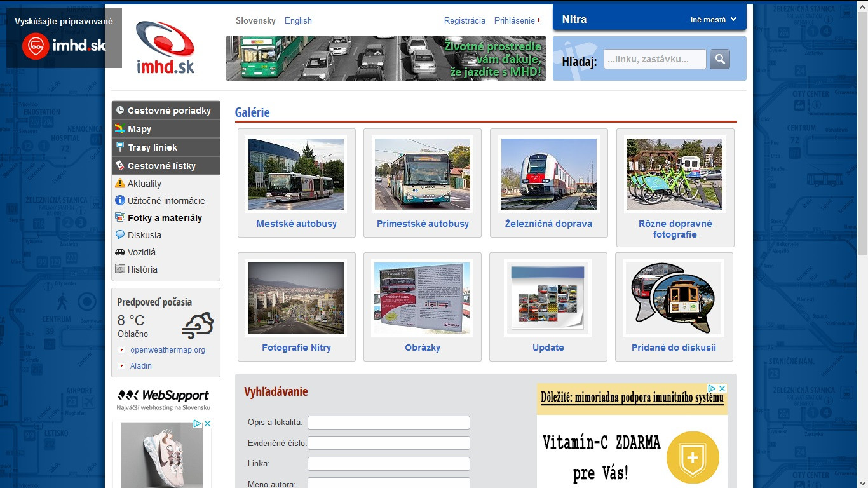Viewport: 868px width, 488px height.
Task: Click the imhd.sk logo
Action: point(165,48)
